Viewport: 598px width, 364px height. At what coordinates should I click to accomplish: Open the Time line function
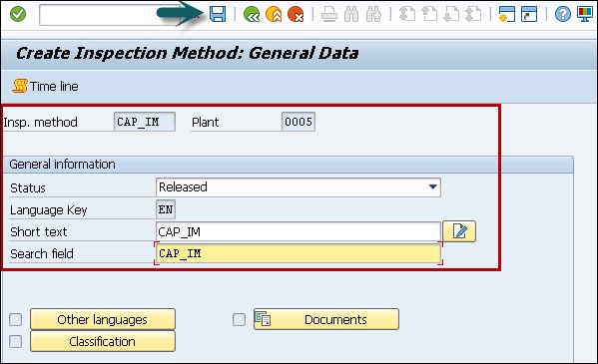(45, 86)
